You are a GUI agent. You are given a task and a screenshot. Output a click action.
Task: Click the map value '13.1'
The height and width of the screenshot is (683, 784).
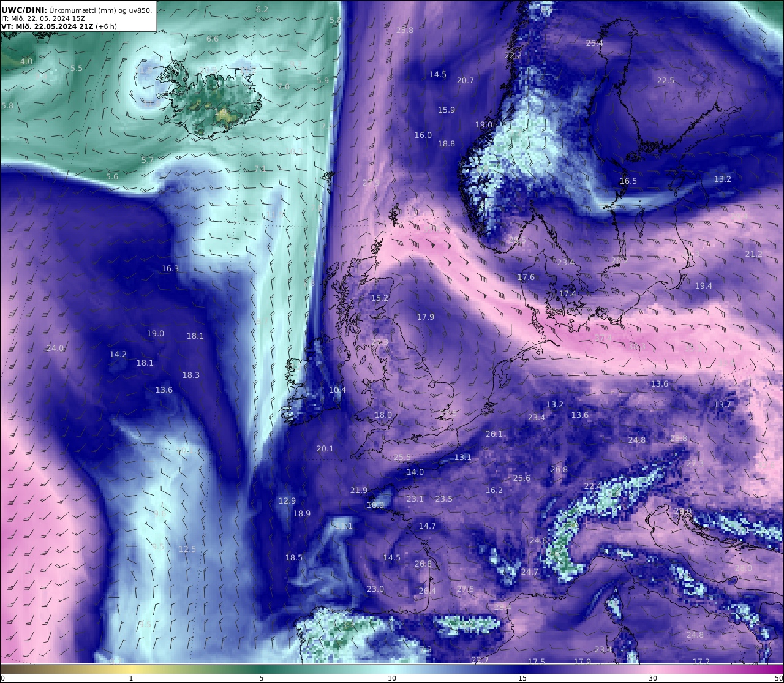[463, 457]
